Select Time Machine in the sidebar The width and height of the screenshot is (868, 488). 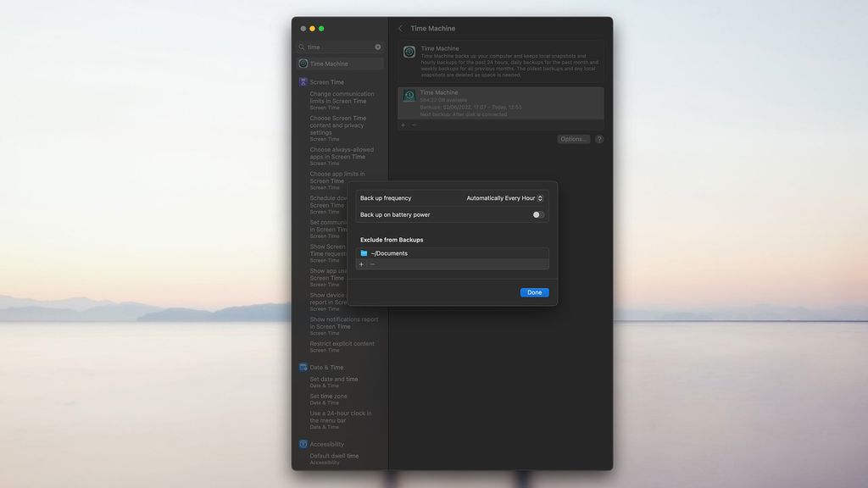coord(340,64)
